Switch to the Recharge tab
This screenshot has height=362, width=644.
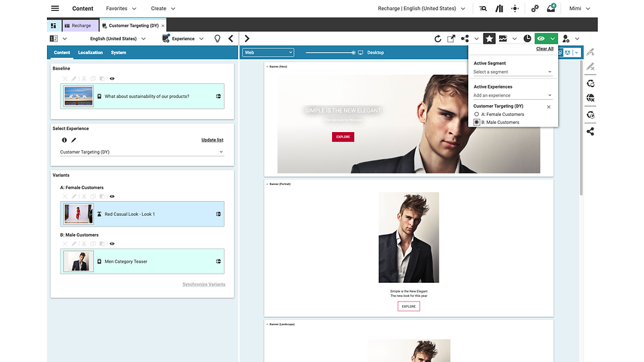80,25
